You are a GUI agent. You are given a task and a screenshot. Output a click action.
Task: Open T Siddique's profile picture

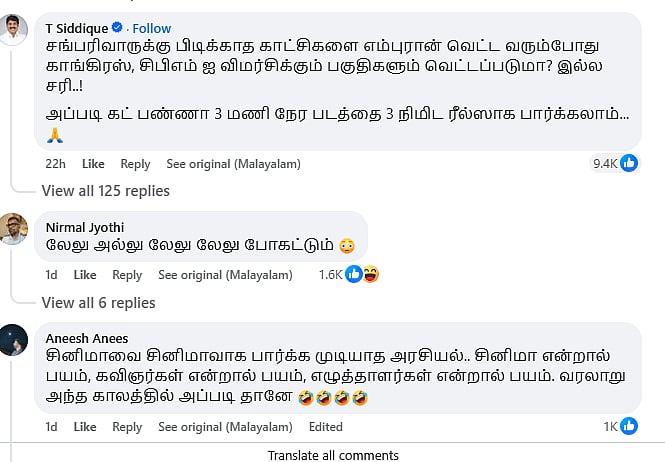click(x=13, y=32)
